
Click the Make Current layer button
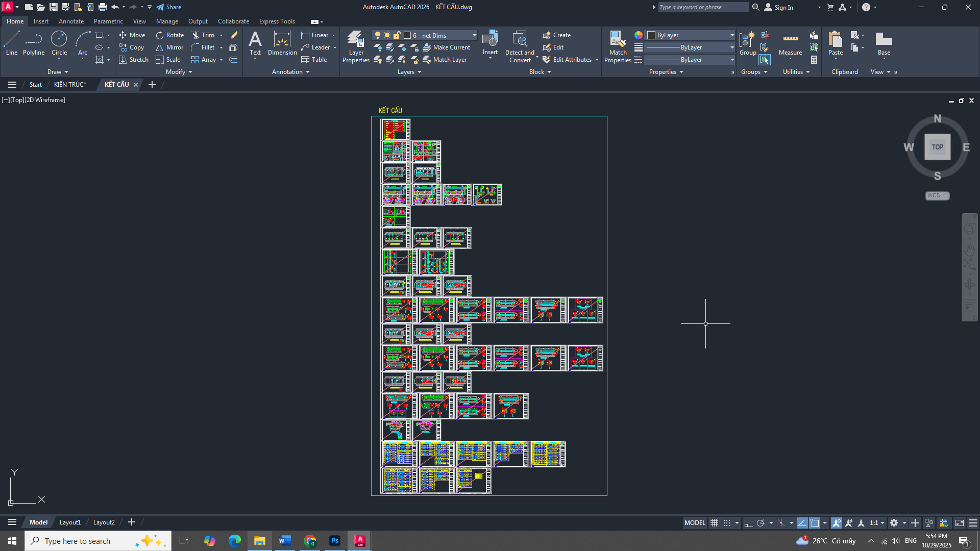[447, 47]
